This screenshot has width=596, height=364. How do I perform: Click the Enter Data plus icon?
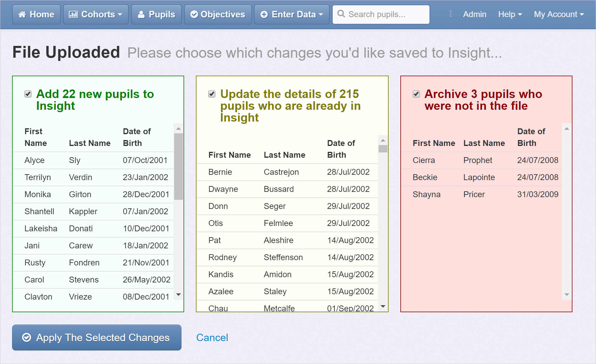tap(264, 14)
